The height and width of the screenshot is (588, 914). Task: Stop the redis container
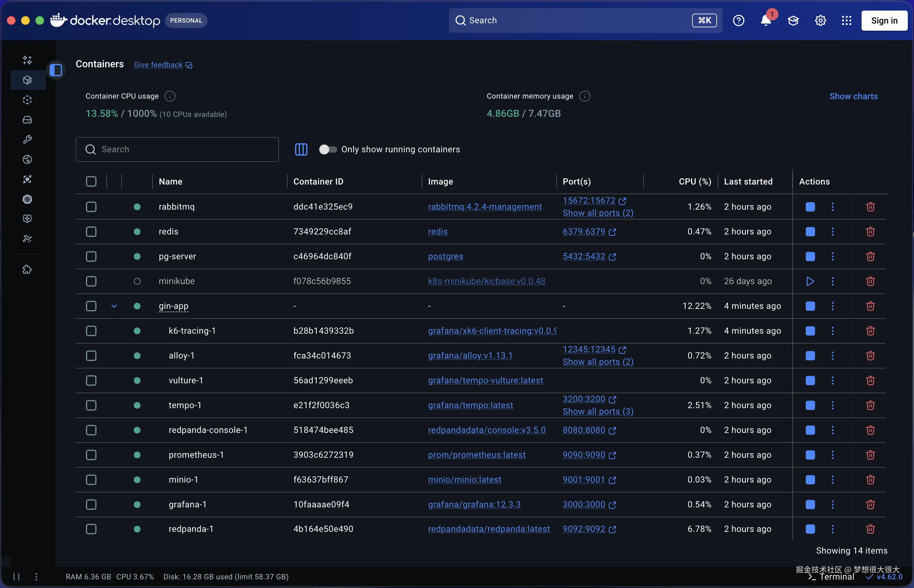click(810, 232)
